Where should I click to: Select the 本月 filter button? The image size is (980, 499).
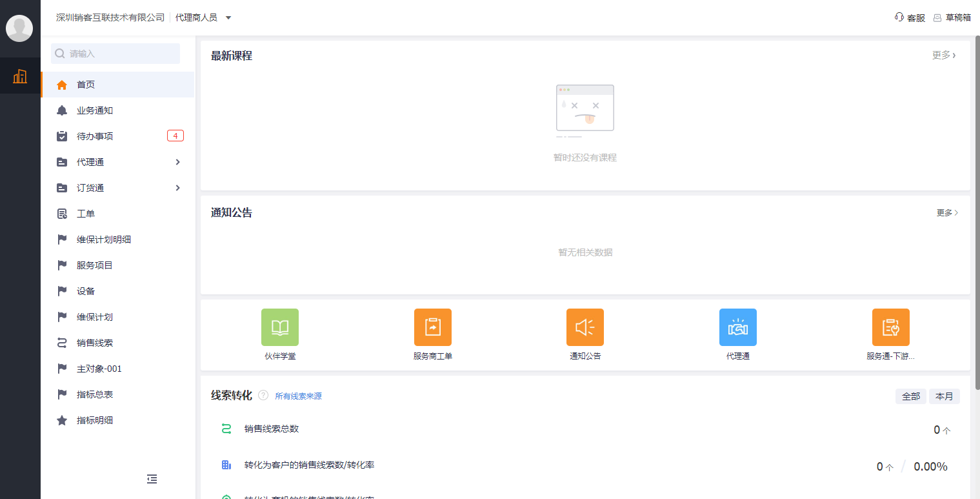945,396
